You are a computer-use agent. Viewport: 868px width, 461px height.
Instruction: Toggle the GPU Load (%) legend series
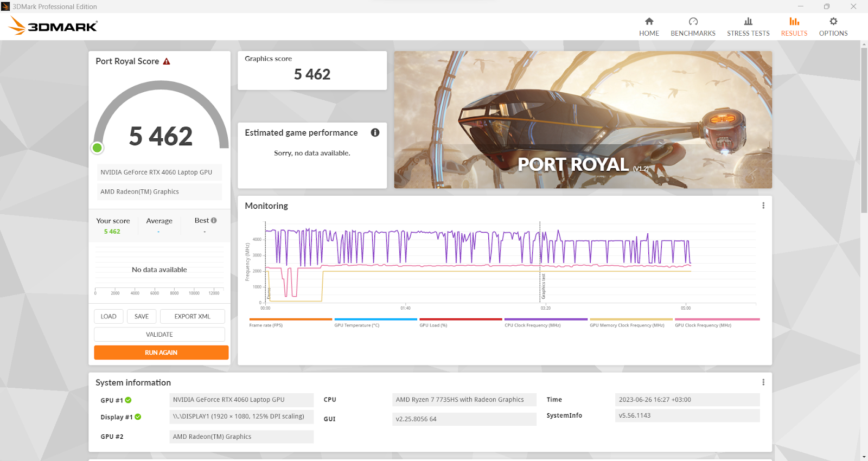point(433,325)
